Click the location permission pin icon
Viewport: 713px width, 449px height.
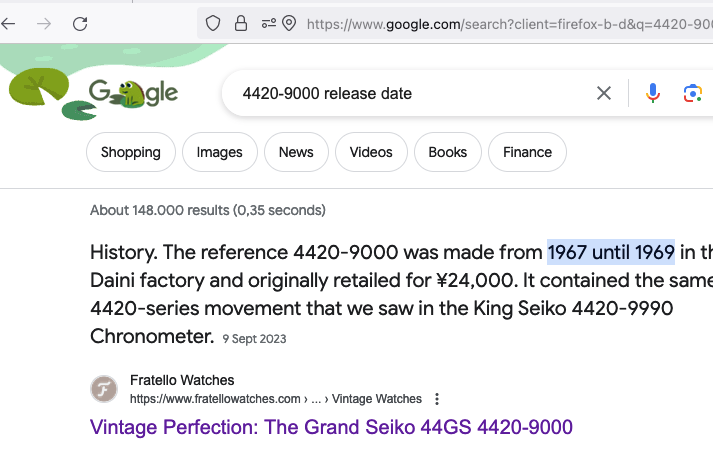[289, 23]
